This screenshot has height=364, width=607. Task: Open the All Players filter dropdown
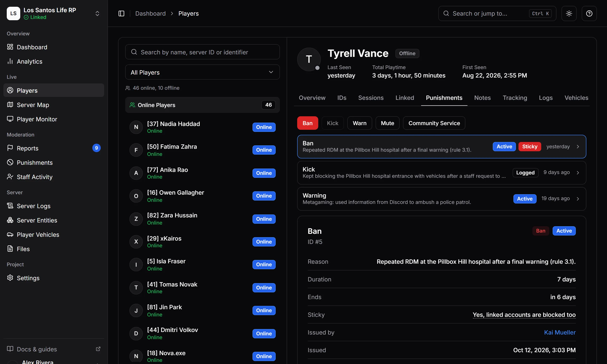coord(202,72)
